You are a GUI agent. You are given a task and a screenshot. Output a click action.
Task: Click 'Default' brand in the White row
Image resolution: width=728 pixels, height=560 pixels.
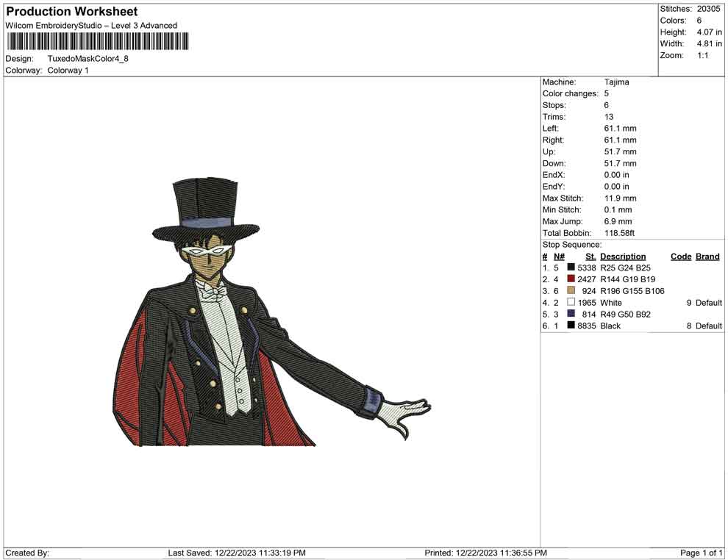708,303
